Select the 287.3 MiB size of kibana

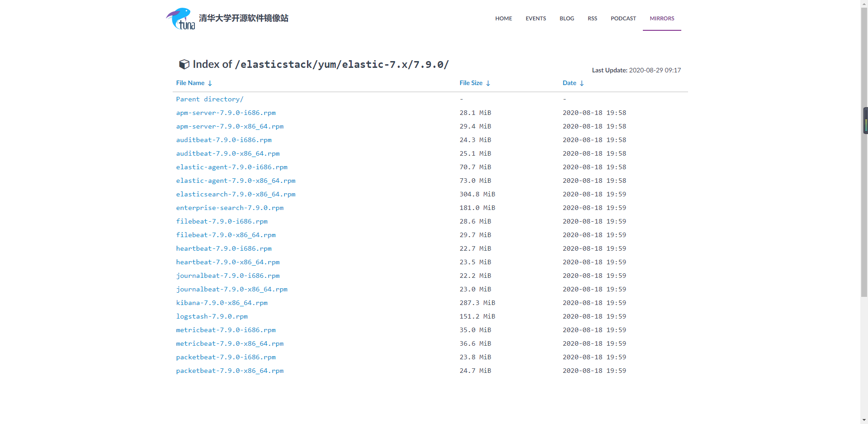(477, 303)
